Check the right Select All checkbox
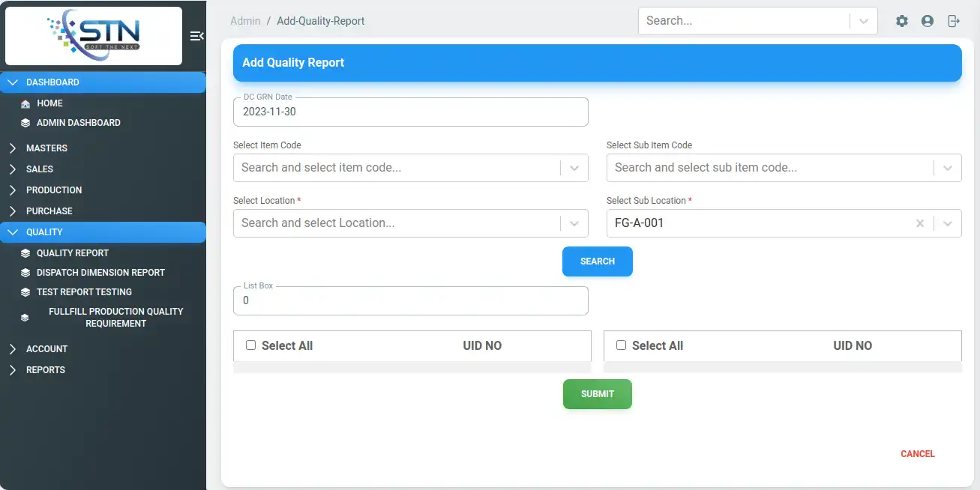The image size is (980, 490). point(621,345)
